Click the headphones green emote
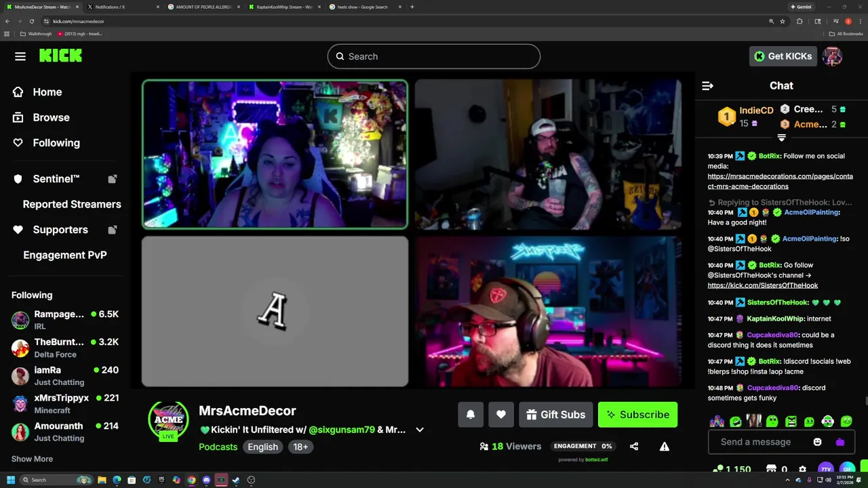Viewport: 868px width, 488px height. click(x=827, y=422)
